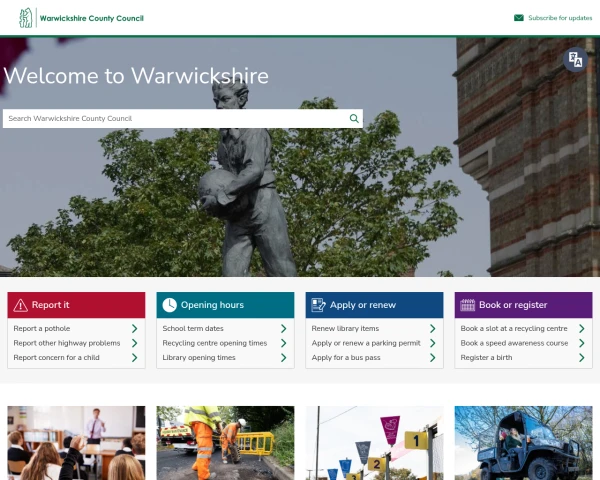Image resolution: width=600 pixels, height=480 pixels.
Task: Click the envelope icon beside Subscribe for updates
Action: [518, 18]
